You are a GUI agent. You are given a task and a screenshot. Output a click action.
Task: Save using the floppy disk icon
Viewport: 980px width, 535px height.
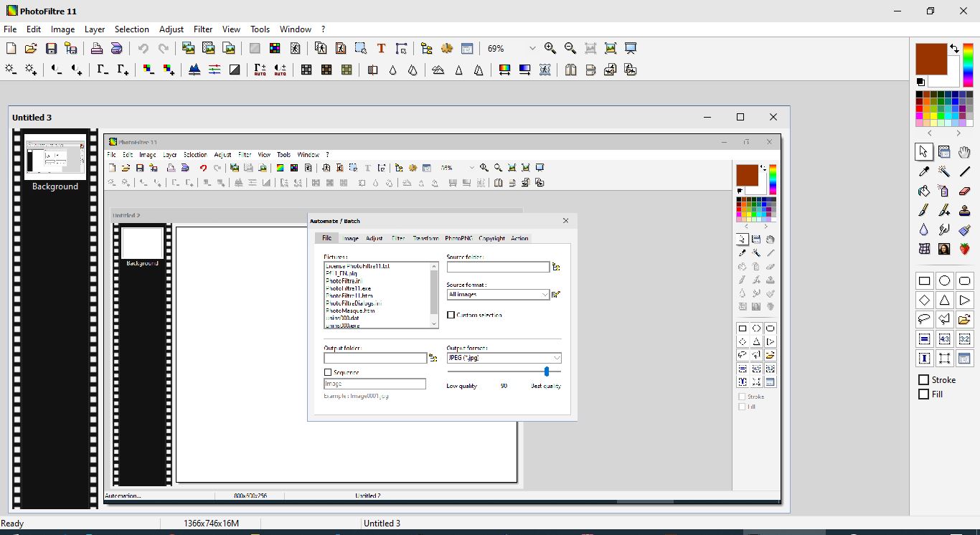tap(51, 48)
